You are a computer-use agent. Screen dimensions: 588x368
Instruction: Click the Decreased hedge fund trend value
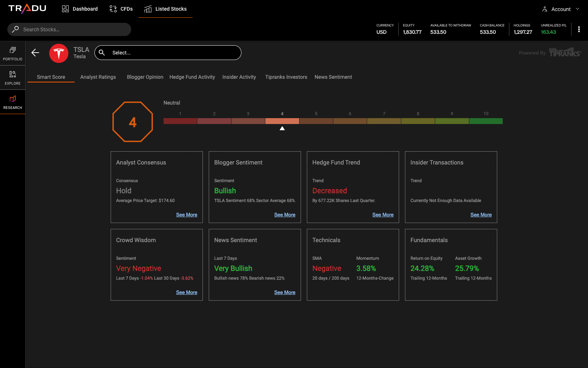click(330, 191)
